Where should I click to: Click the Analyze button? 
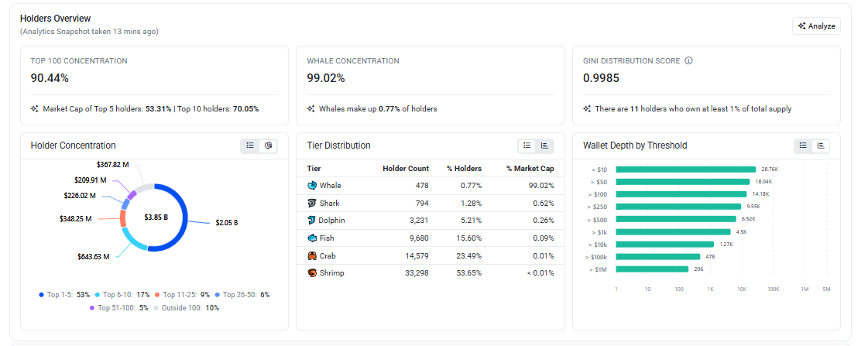[x=816, y=26]
